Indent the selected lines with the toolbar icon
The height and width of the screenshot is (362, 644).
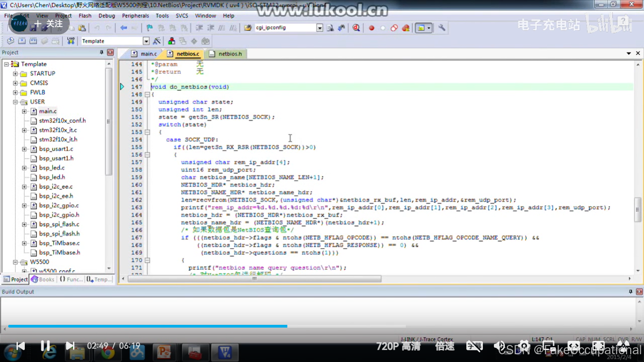click(199, 28)
